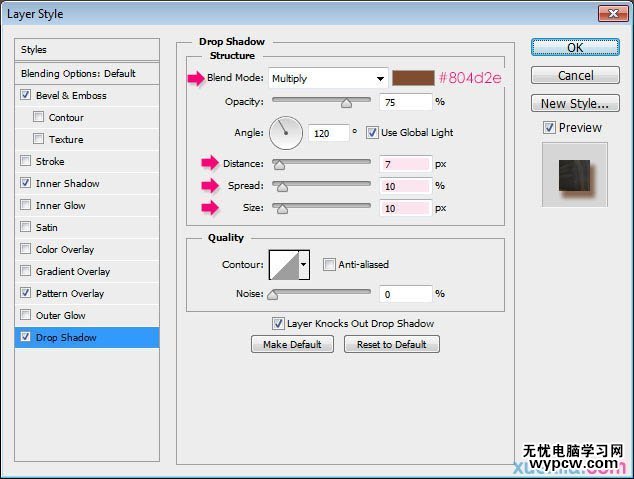This screenshot has height=479, width=634.
Task: Click the Size slider handle
Action: pyautogui.click(x=282, y=209)
